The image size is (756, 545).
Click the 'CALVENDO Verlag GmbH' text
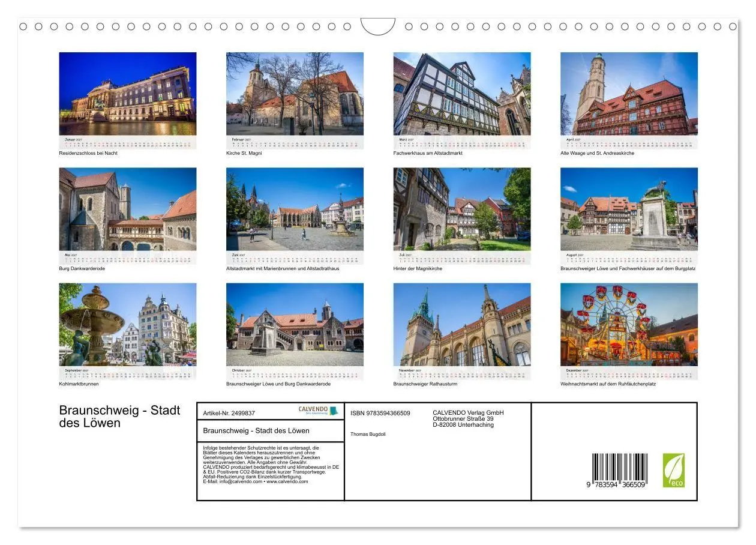[468, 412]
